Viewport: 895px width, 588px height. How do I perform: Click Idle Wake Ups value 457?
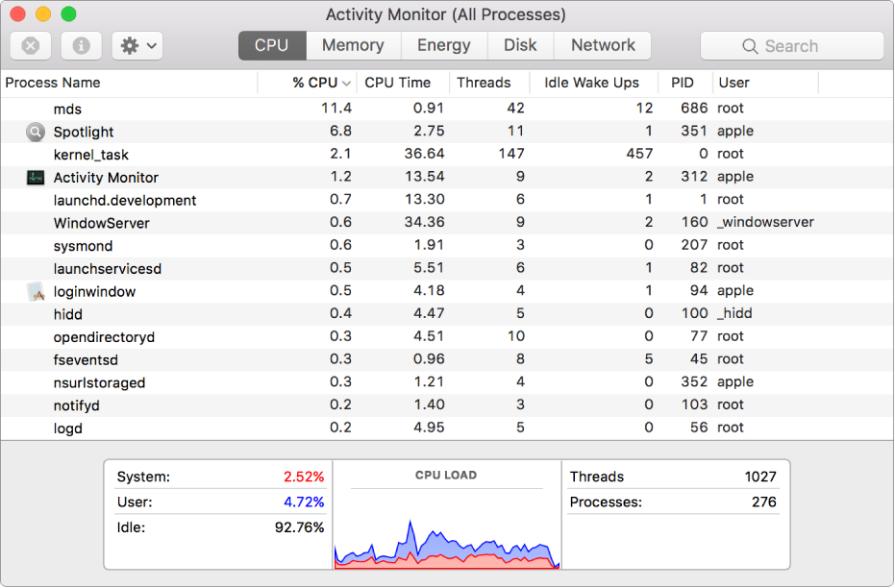[639, 154]
